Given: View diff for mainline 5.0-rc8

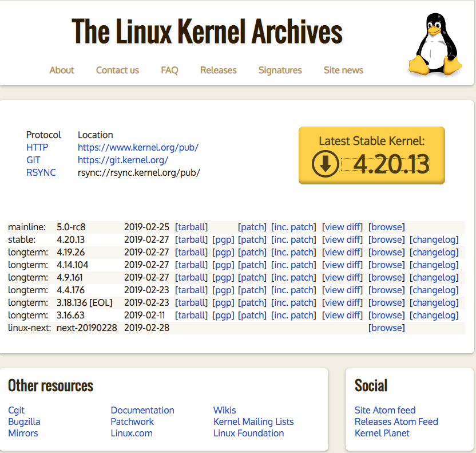Looking at the screenshot, I should (x=342, y=227).
